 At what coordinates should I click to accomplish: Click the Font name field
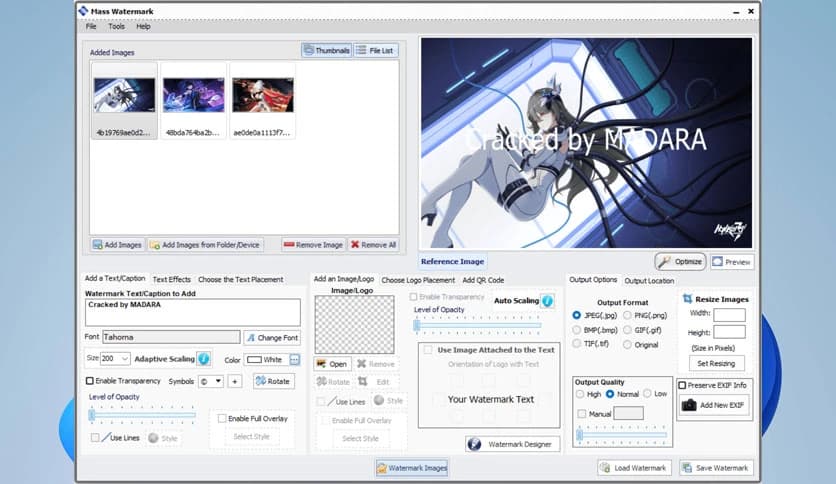171,337
